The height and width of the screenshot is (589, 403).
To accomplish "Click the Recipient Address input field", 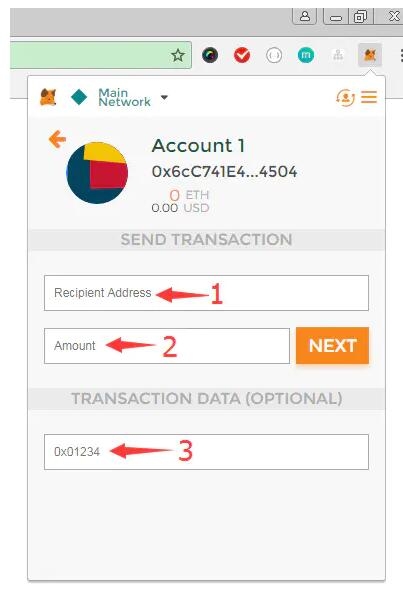I will (x=206, y=293).
